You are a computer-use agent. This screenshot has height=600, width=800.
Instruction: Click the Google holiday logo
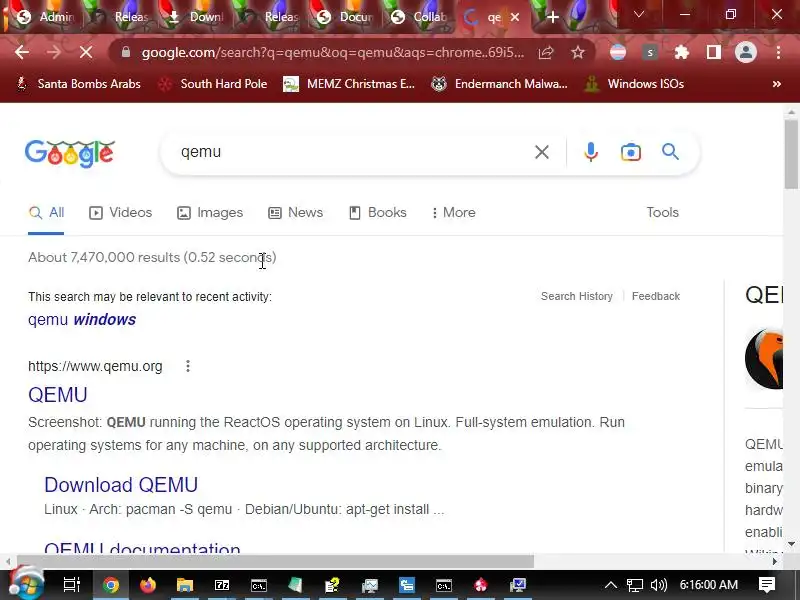[70, 153]
